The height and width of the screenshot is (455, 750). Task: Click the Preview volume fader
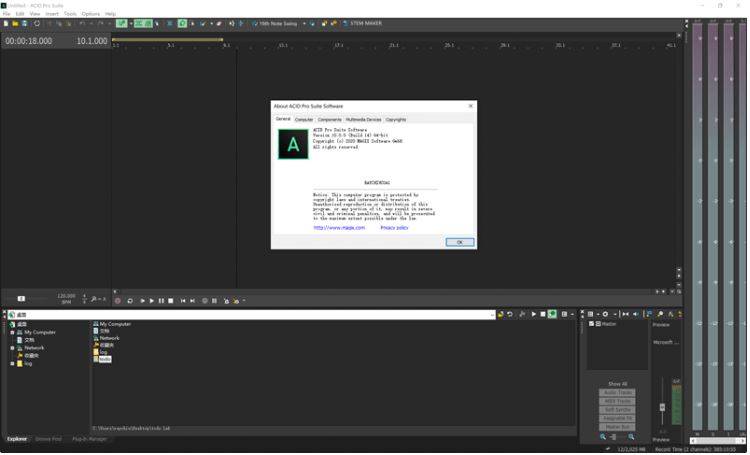pyautogui.click(x=662, y=407)
